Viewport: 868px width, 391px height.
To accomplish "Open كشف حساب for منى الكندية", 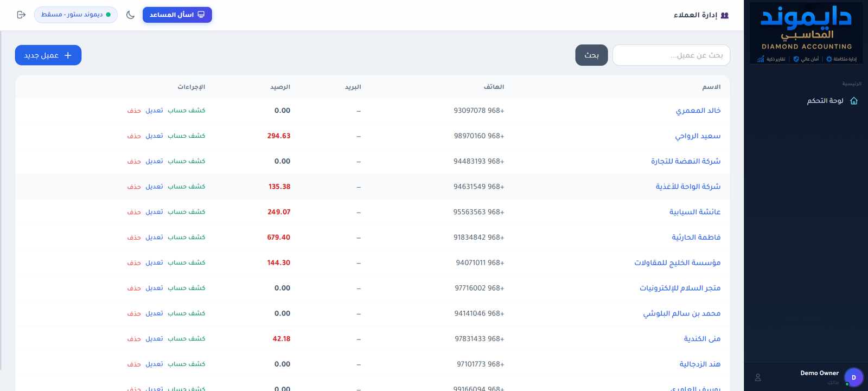I will click(x=187, y=339).
